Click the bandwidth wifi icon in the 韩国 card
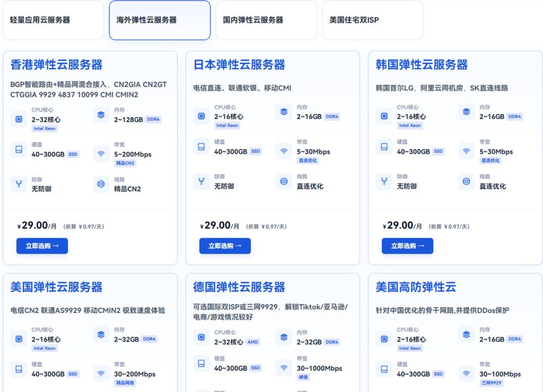 pyautogui.click(x=467, y=151)
